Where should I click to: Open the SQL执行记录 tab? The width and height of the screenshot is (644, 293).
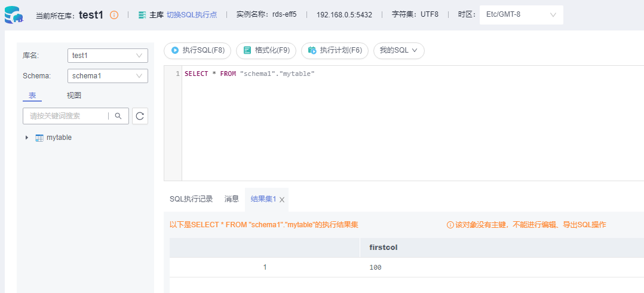click(191, 199)
